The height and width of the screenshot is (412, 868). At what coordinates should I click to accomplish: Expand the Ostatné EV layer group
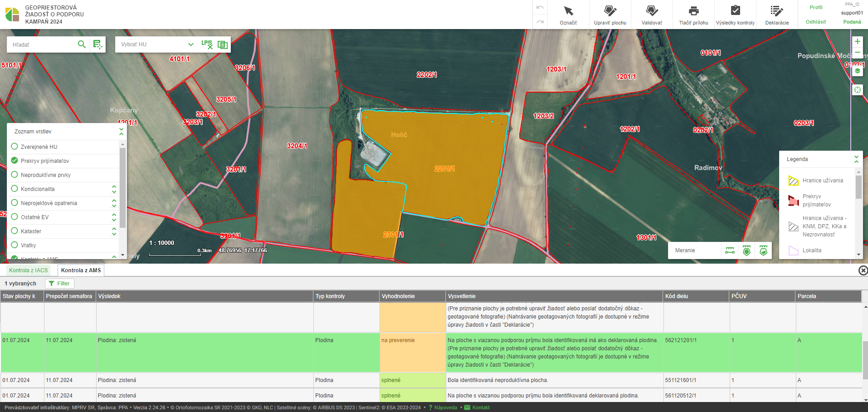[x=114, y=217]
